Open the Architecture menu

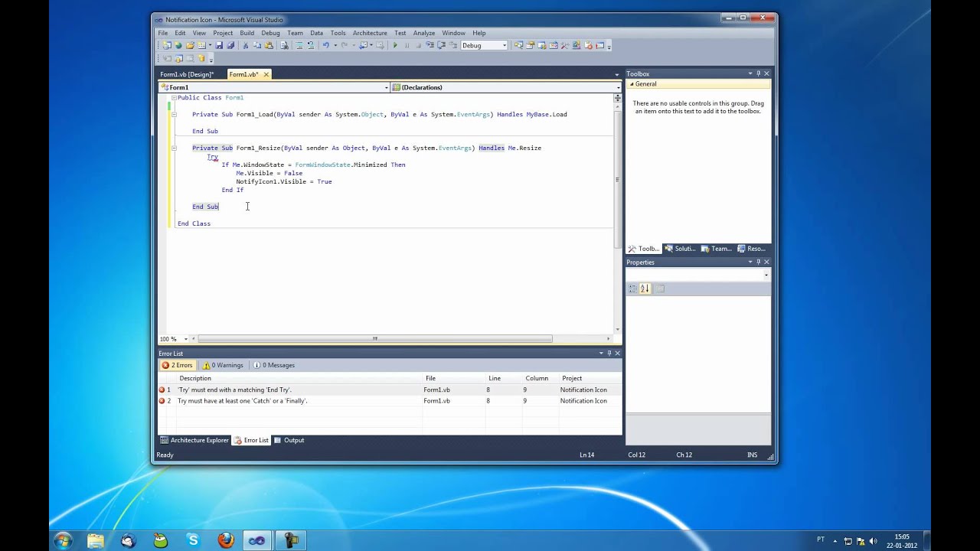tap(370, 33)
